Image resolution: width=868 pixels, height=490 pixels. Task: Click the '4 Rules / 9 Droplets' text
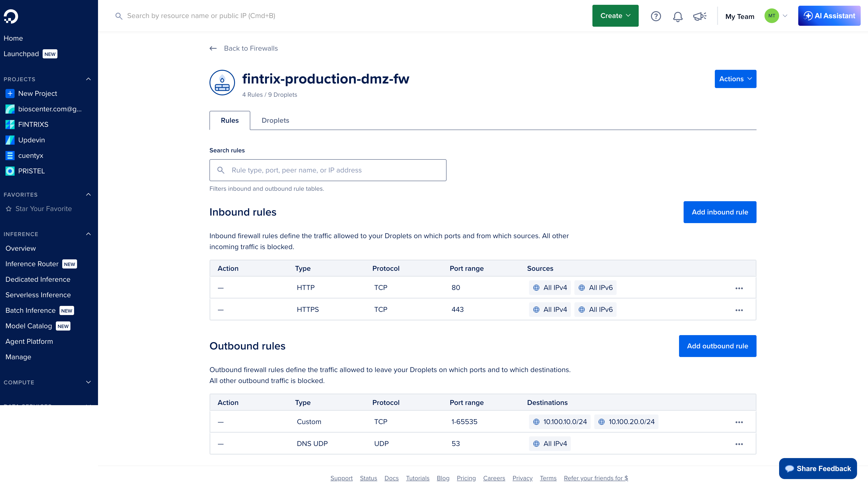click(270, 95)
